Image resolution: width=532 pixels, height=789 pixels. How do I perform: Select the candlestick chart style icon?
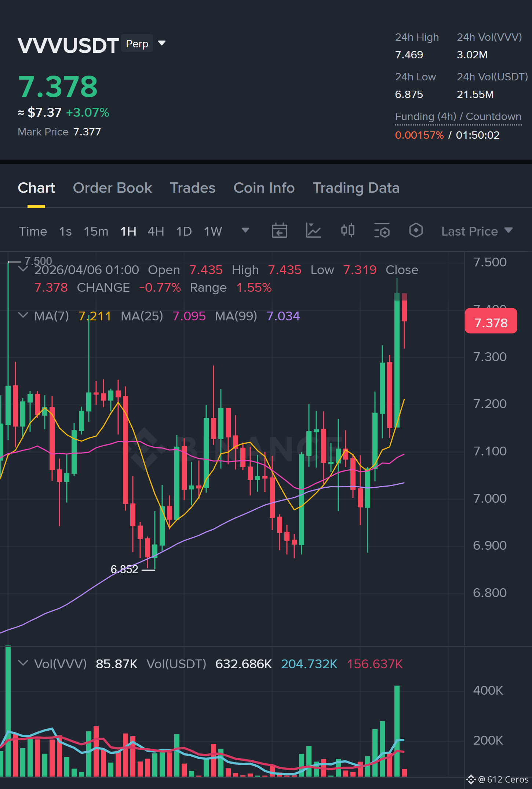[348, 230]
